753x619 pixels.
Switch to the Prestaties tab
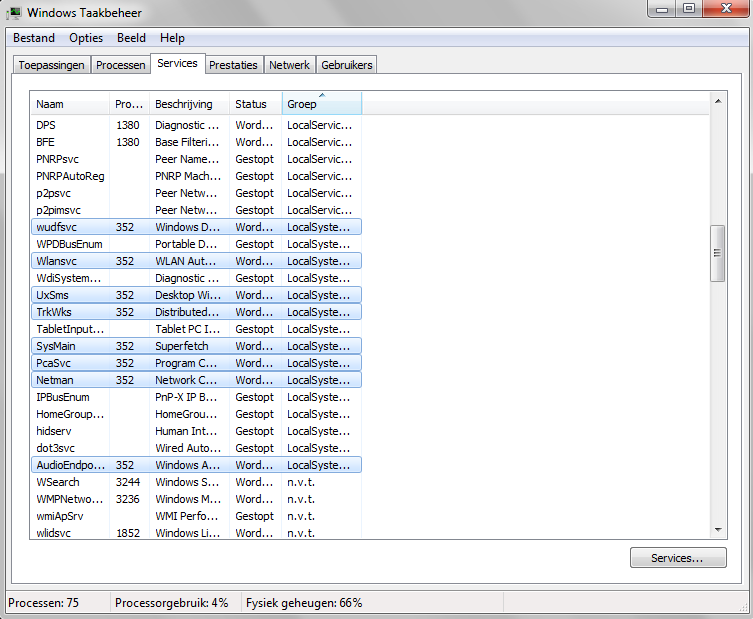click(x=233, y=65)
